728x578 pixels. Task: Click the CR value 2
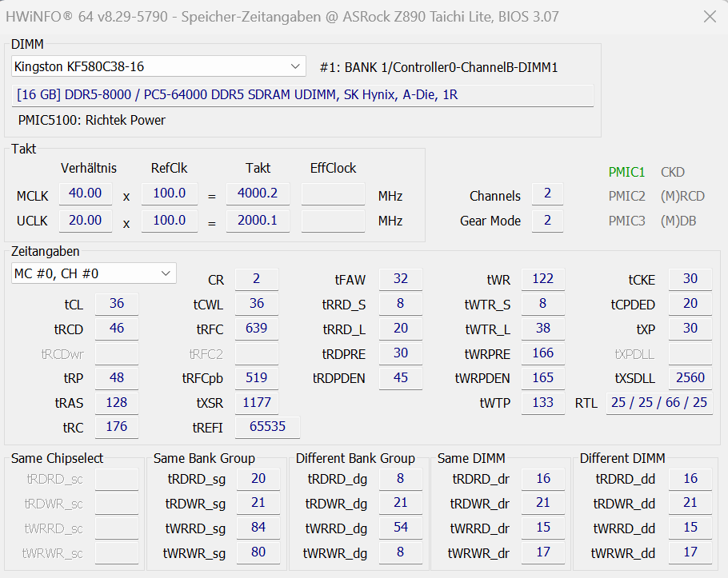coord(256,279)
